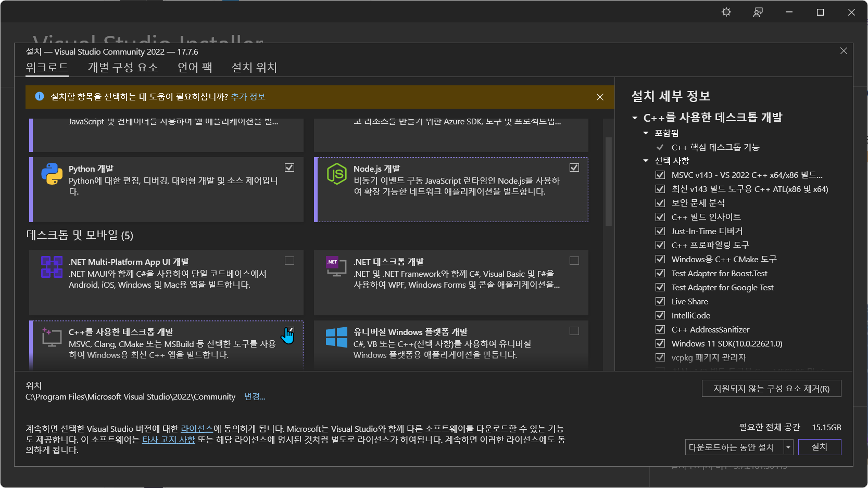
Task: Uncheck the Python development workload
Action: pyautogui.click(x=290, y=168)
